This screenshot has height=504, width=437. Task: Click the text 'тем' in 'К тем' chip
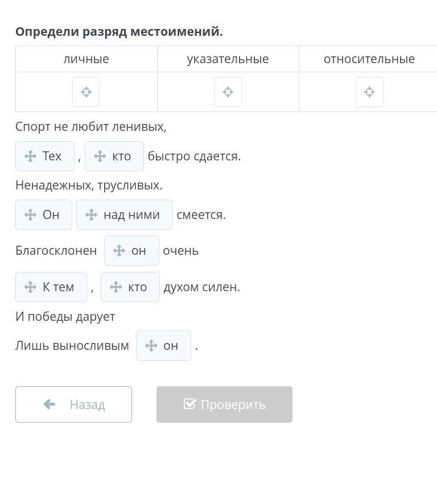[63, 287]
